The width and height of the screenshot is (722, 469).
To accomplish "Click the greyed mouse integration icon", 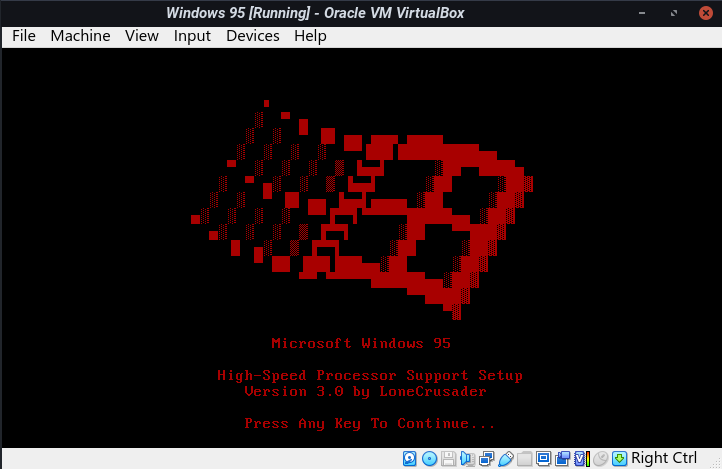I will click(x=600, y=458).
